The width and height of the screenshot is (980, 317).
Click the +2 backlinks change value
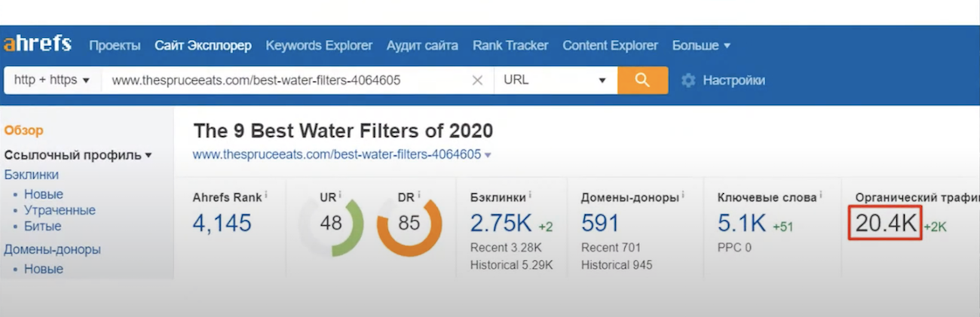tap(546, 226)
